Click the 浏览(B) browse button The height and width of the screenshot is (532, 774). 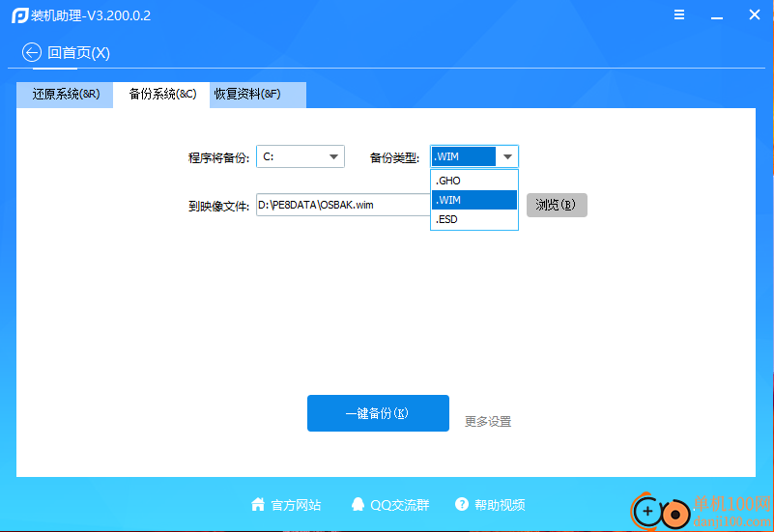tap(557, 205)
